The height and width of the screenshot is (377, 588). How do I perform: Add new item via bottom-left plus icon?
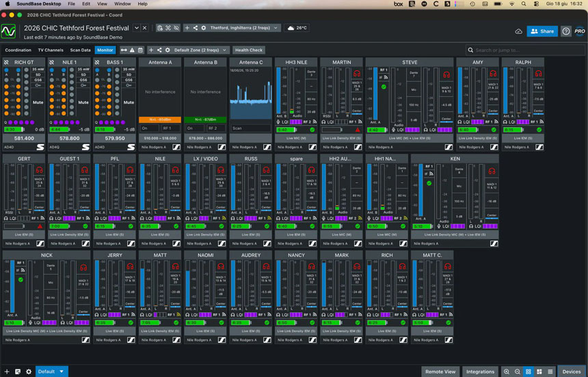tap(7, 372)
